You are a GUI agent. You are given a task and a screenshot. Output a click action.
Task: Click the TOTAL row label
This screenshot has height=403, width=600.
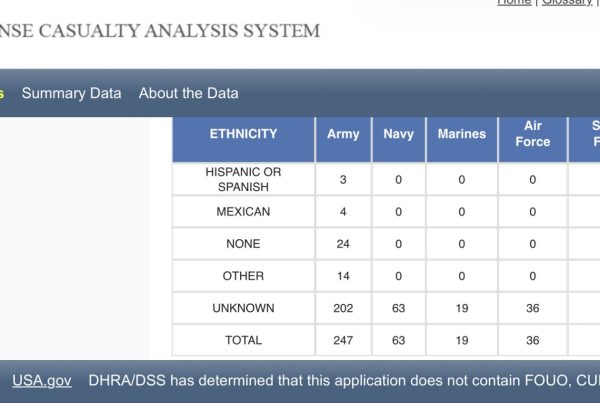[243, 340]
